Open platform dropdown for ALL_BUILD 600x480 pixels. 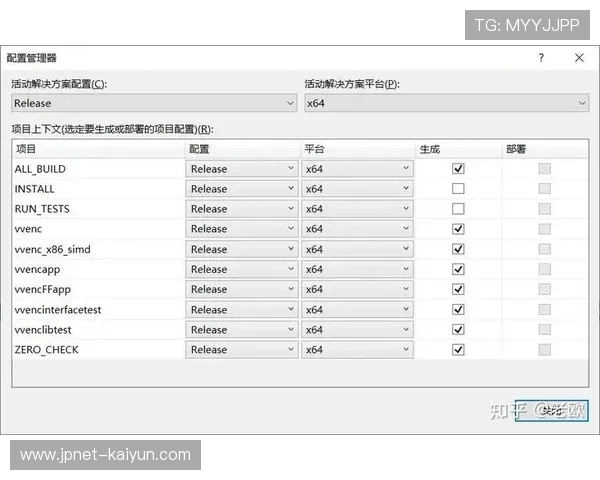tap(357, 169)
